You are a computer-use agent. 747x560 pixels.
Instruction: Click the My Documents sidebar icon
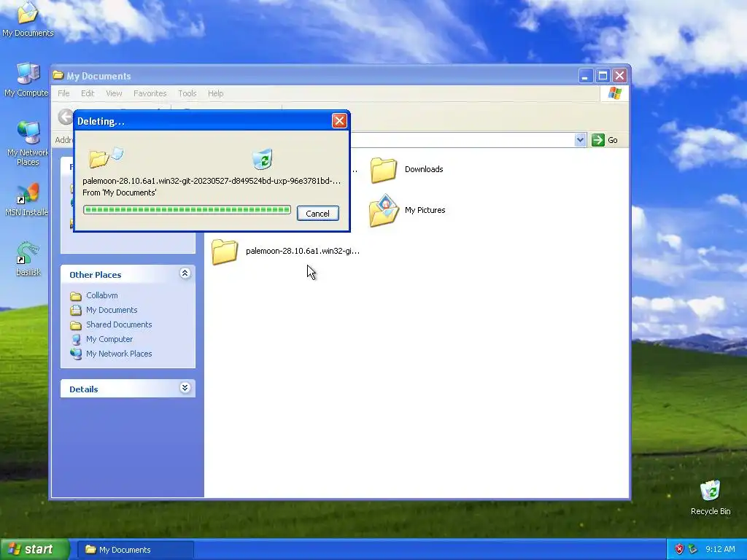click(76, 311)
